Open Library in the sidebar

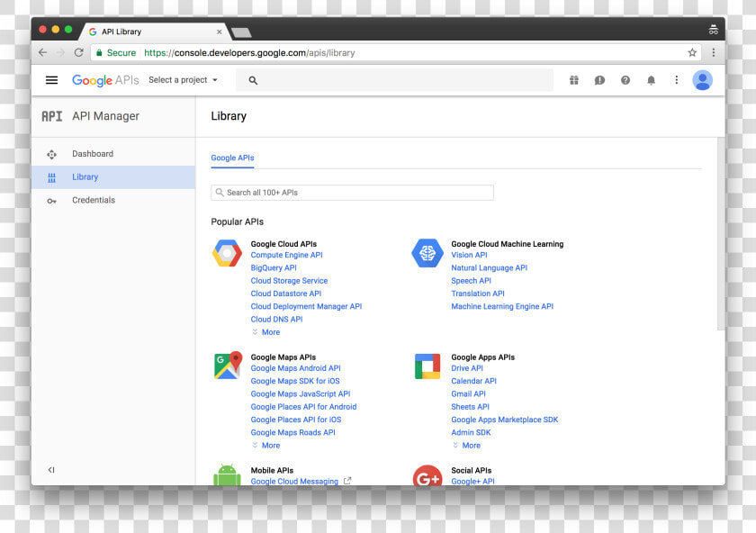113,177
